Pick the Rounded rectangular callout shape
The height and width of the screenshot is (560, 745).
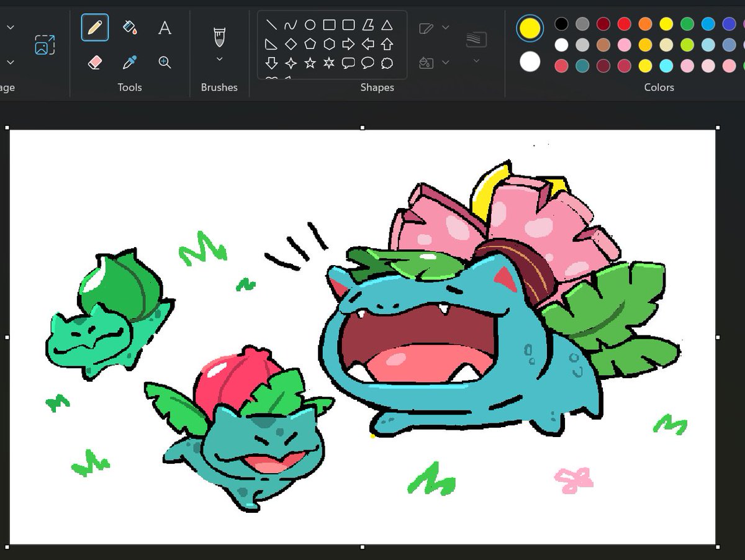tap(348, 63)
